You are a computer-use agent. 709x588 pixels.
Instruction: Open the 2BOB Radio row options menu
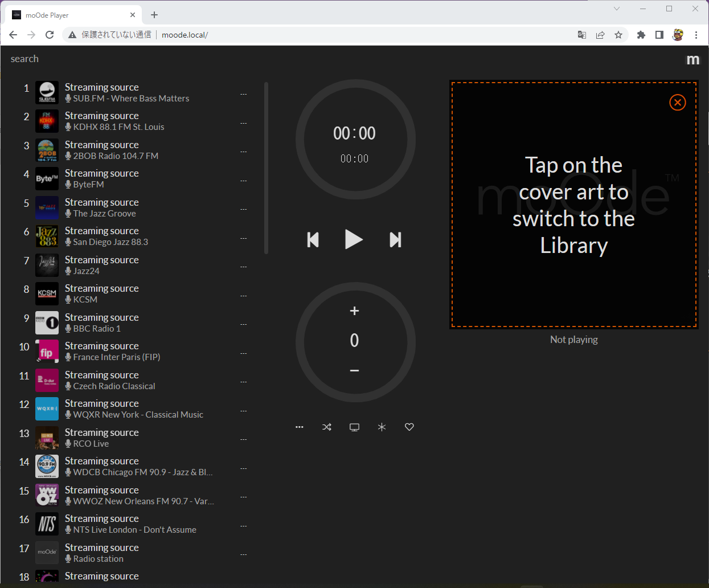244,152
